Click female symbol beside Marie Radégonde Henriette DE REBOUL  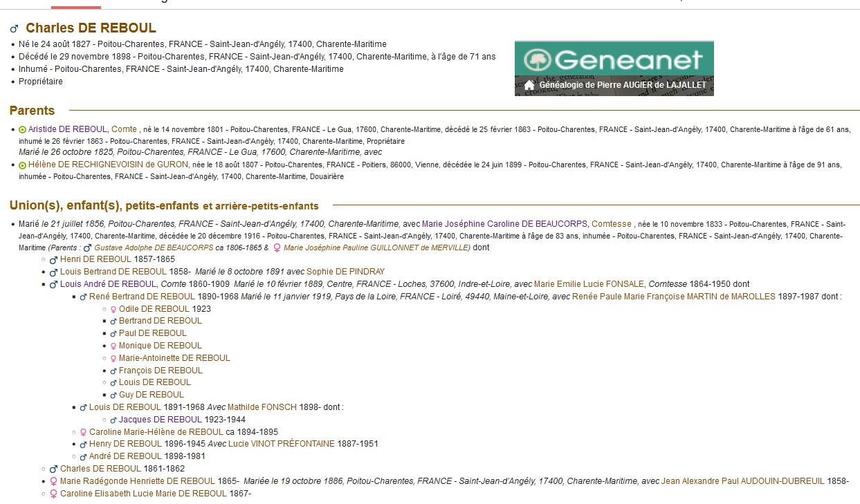pyautogui.click(x=53, y=482)
